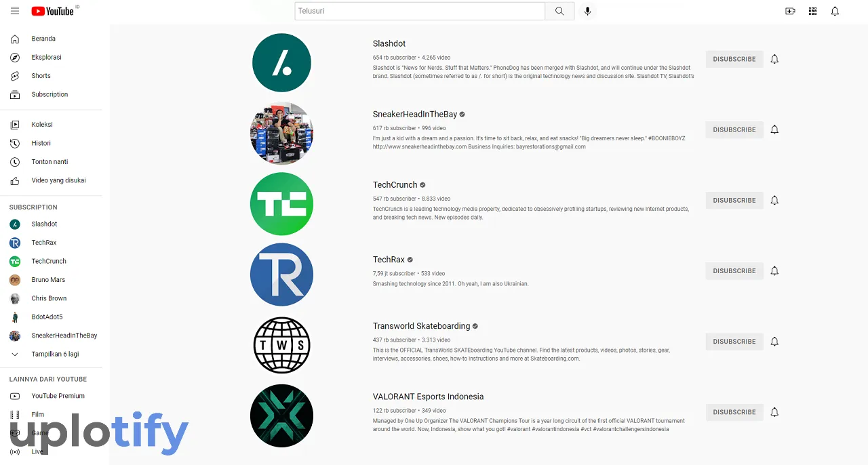This screenshot has width=868, height=465.
Task: Open the notifications bell in header
Action: pyautogui.click(x=835, y=12)
